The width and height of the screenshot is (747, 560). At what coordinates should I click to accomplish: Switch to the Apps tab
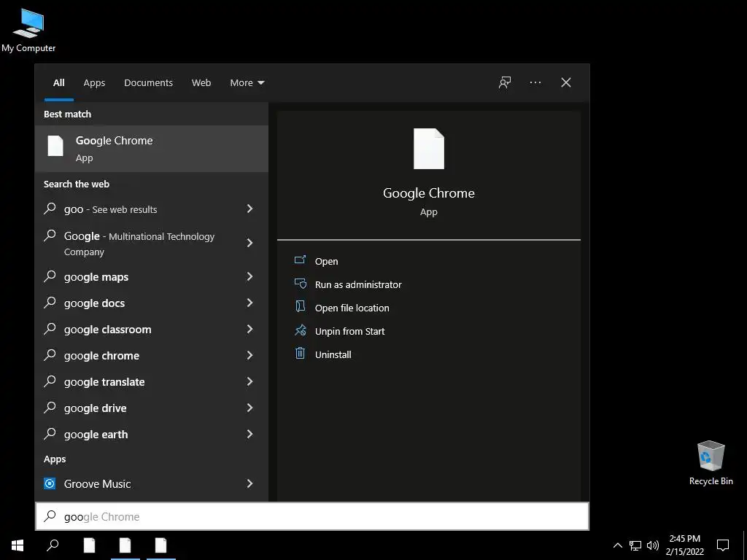pyautogui.click(x=94, y=83)
